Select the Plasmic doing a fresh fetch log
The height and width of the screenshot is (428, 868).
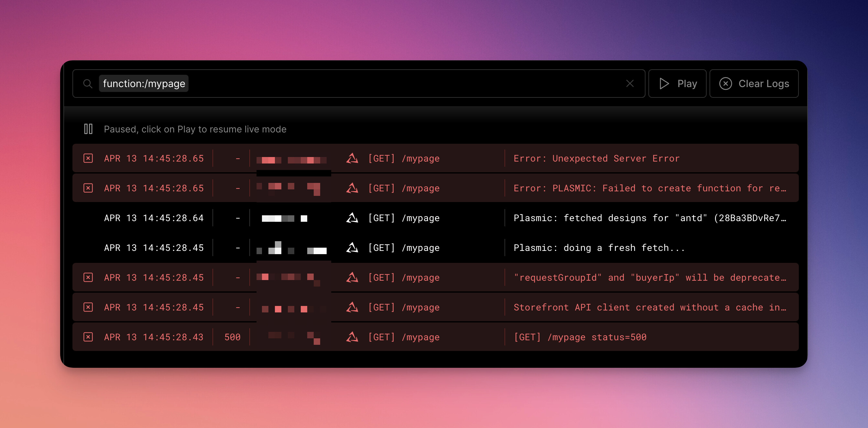pos(599,248)
